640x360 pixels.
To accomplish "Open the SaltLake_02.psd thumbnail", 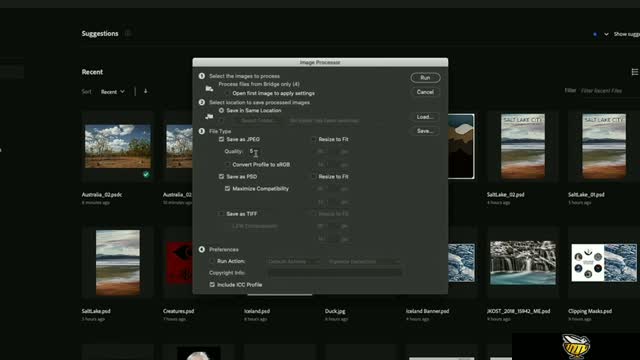I will click(523, 146).
